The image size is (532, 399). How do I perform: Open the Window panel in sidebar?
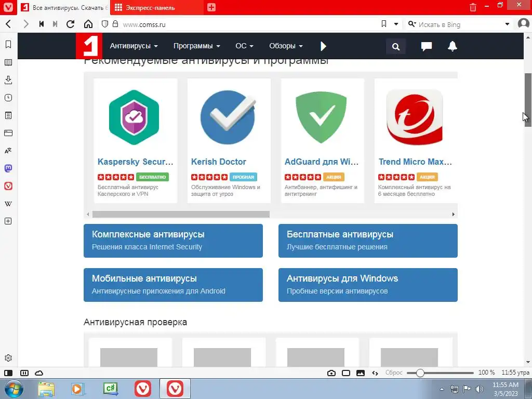click(8, 133)
